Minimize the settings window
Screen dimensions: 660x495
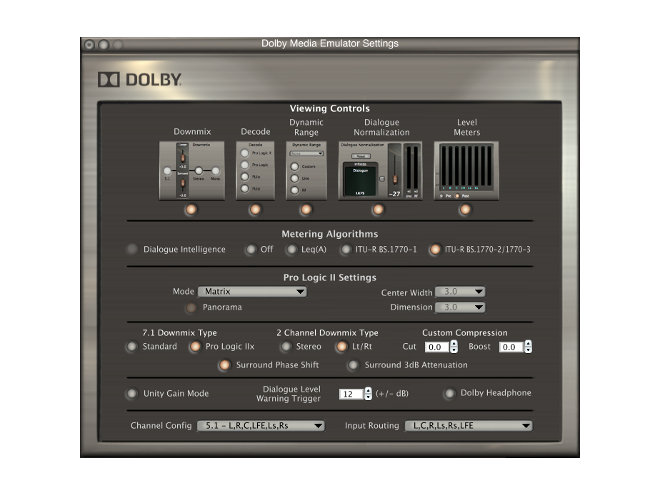pos(104,44)
